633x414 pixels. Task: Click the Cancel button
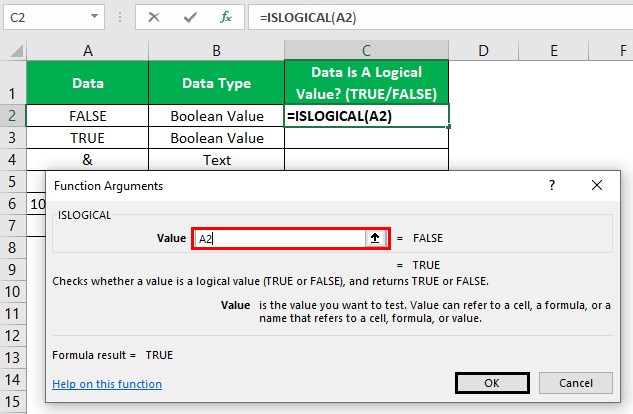tap(576, 383)
